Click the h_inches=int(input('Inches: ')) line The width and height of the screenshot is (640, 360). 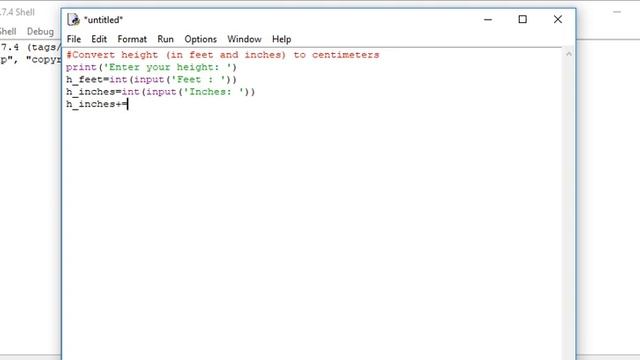pos(160,91)
